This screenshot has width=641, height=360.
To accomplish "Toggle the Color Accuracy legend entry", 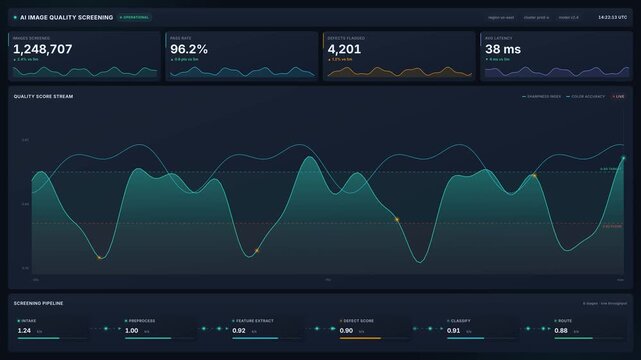I will 585,96.
